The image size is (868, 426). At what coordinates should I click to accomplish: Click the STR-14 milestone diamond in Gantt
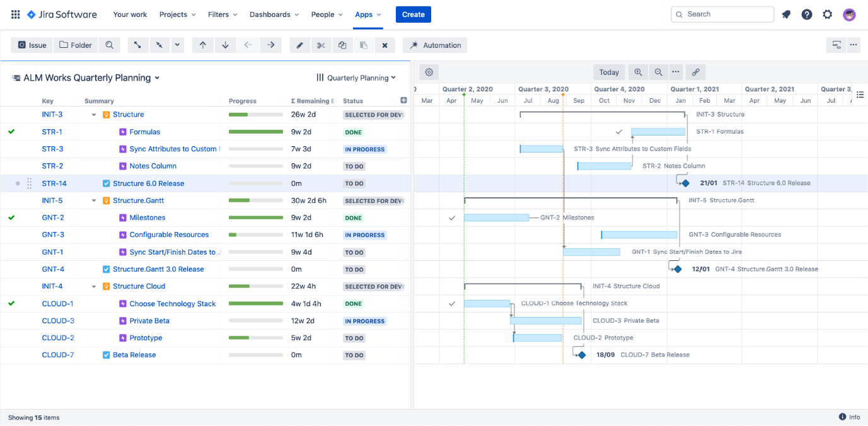tap(686, 183)
